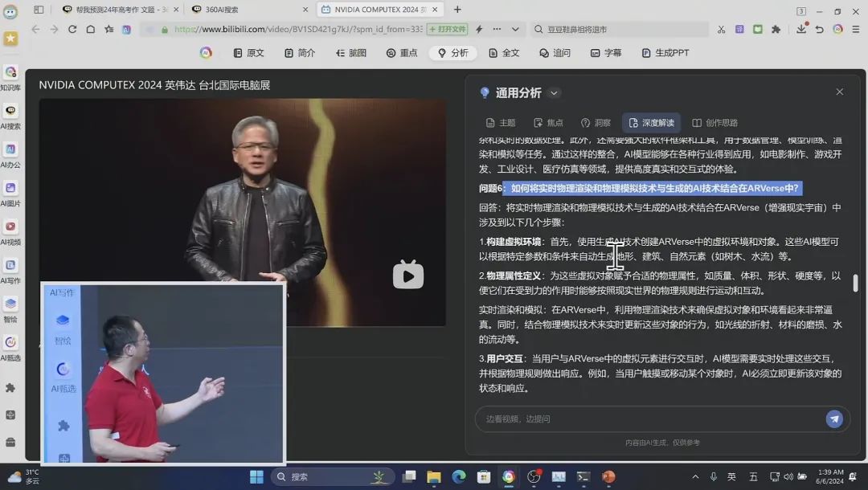Open AI视频 in the left sidebar
Screen dimensions: 868x490
tap(10, 231)
